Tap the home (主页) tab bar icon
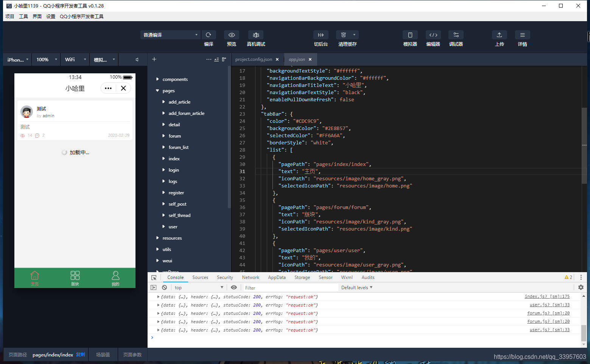590x364 pixels. (34, 278)
